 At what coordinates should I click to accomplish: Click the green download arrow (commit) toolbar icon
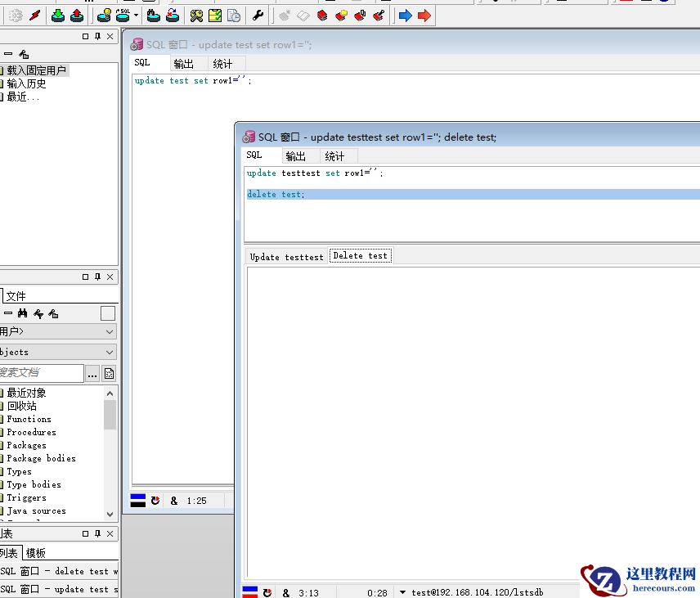click(x=58, y=16)
